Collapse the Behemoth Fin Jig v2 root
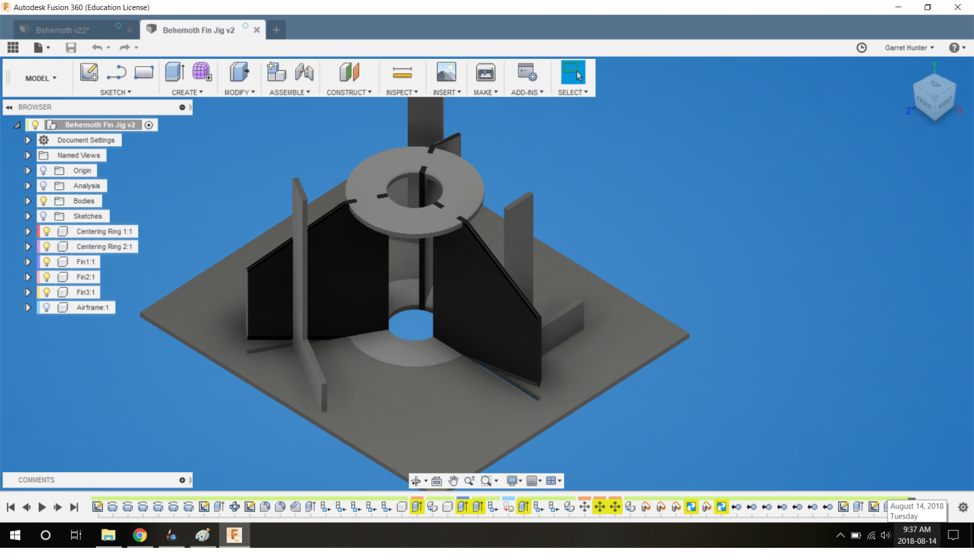Image resolution: width=974 pixels, height=560 pixels. 17,125
